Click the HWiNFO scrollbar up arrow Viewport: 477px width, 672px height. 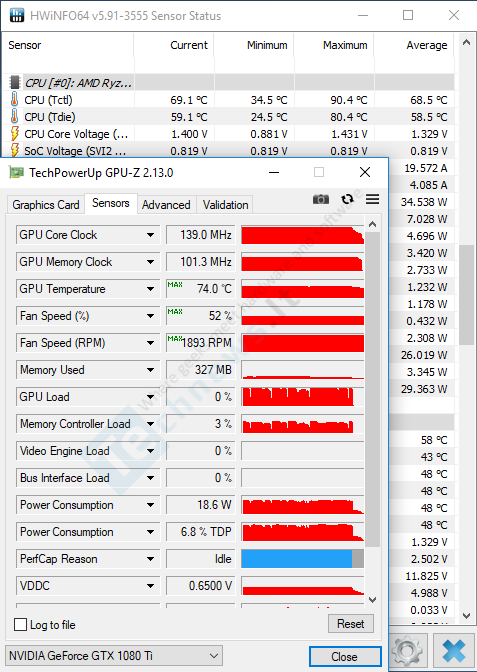[466, 42]
